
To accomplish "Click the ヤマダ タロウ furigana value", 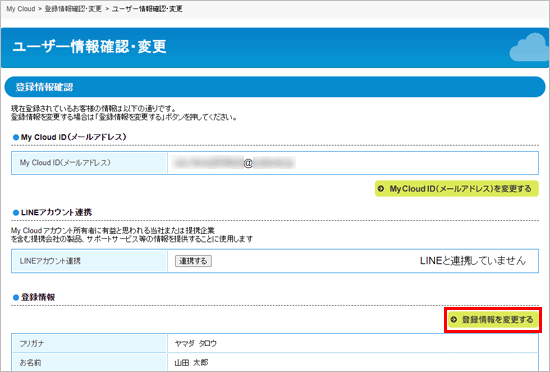I will [x=196, y=344].
